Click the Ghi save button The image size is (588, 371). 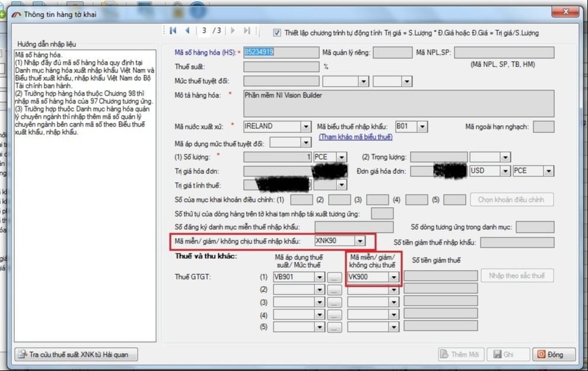pyautogui.click(x=508, y=354)
